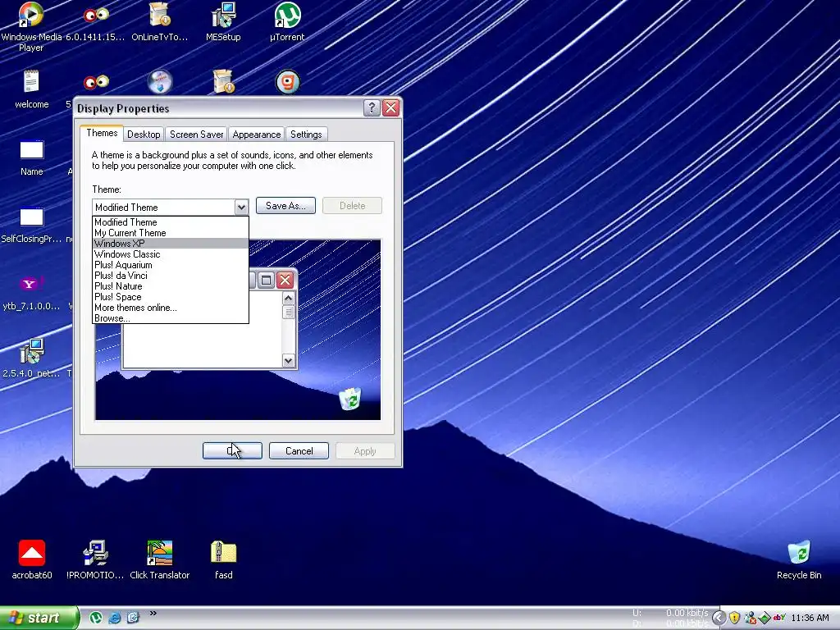Switch to the Desktop tab

[144, 135]
